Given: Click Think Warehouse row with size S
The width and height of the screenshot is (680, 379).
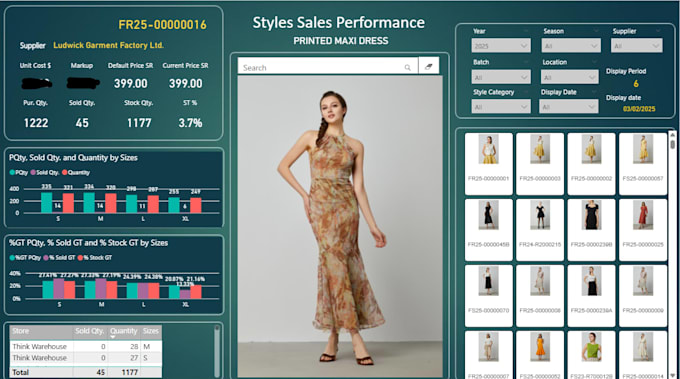Looking at the screenshot, I should 86,358.
